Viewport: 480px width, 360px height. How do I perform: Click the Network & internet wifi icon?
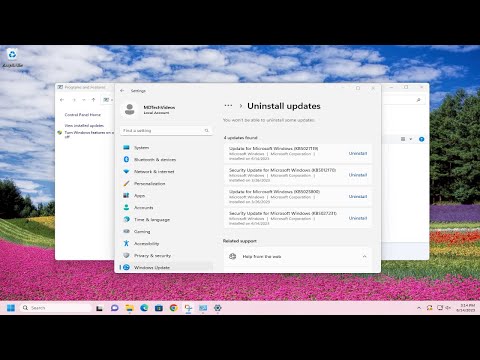click(x=126, y=172)
